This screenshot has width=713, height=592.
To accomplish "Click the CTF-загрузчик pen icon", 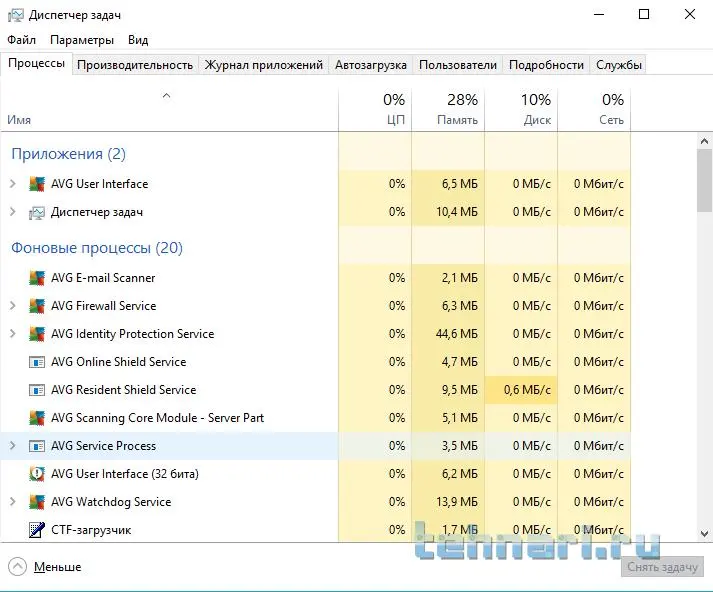I will click(x=37, y=530).
